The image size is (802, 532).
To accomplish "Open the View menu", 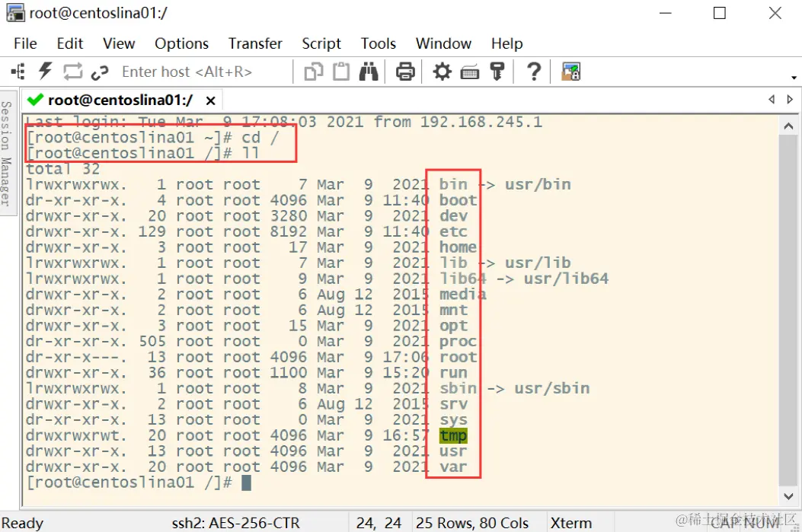I will click(x=119, y=43).
